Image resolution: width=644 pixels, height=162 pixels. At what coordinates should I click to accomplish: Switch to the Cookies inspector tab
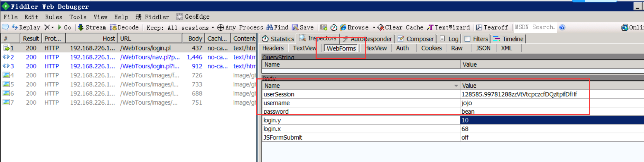pyautogui.click(x=431, y=48)
